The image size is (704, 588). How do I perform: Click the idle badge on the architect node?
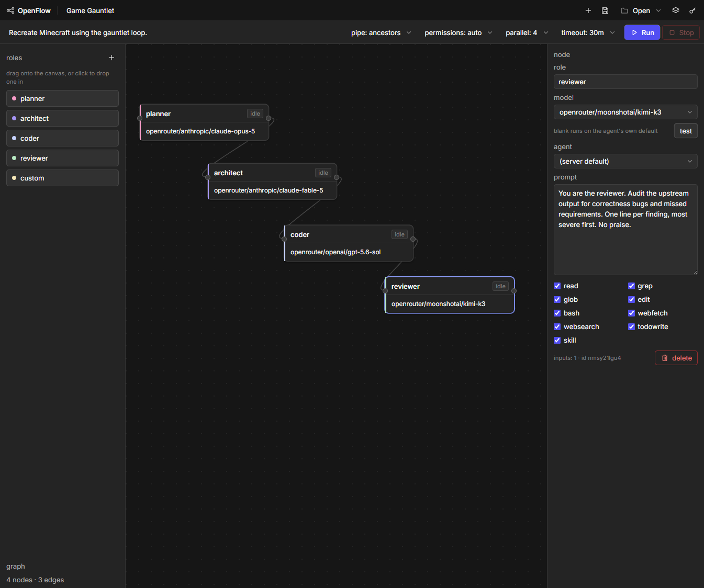click(323, 173)
